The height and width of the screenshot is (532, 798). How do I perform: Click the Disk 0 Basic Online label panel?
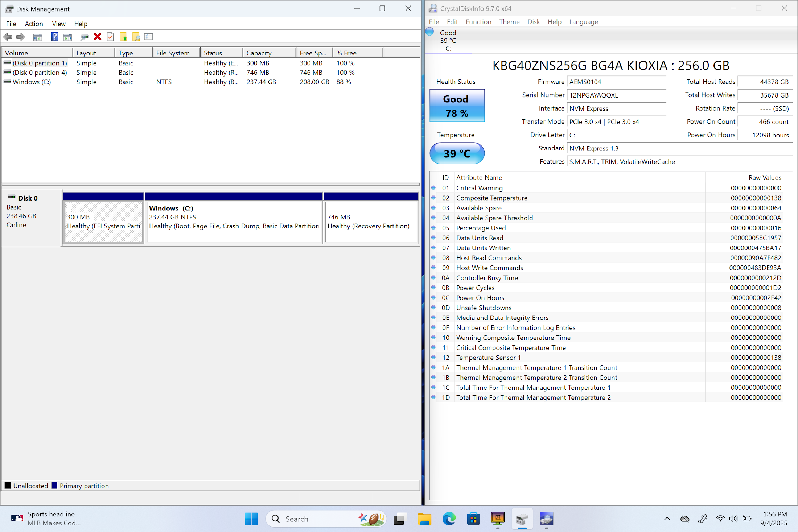coord(32,218)
